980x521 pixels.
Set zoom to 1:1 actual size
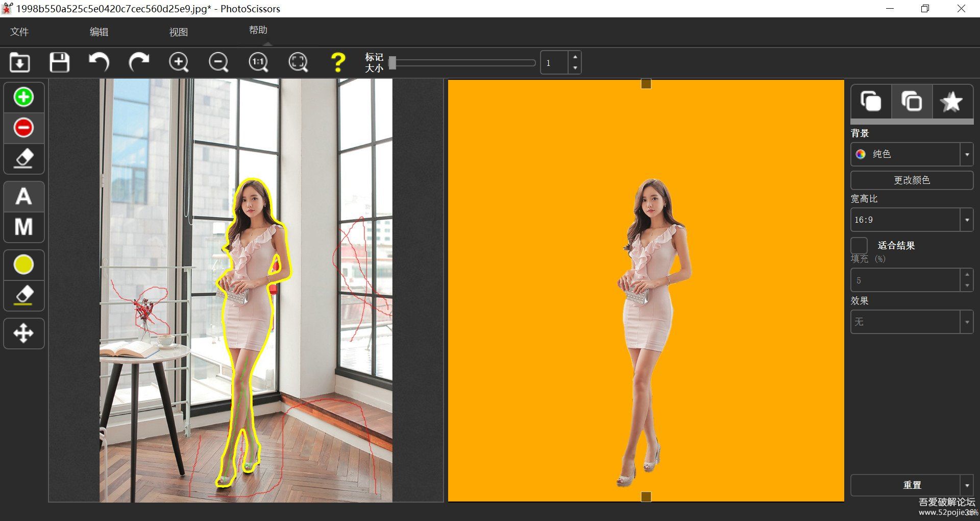click(x=258, y=63)
